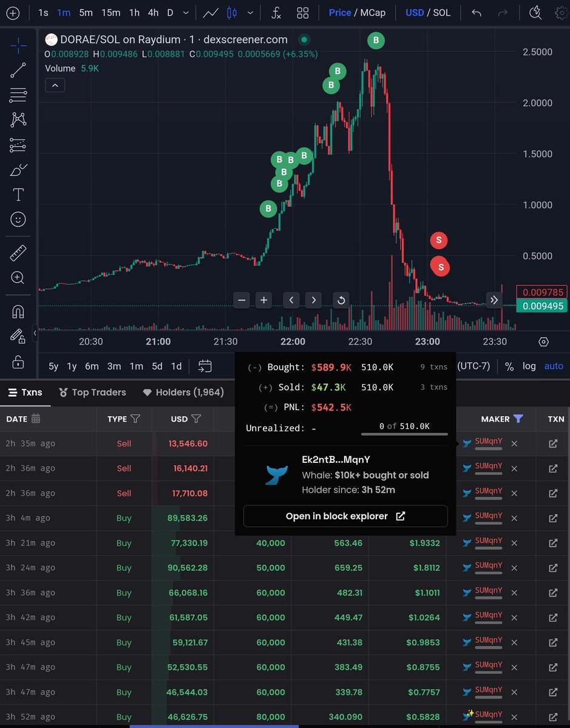Zoom in chart with plus button
The width and height of the screenshot is (570, 728).
click(x=263, y=300)
